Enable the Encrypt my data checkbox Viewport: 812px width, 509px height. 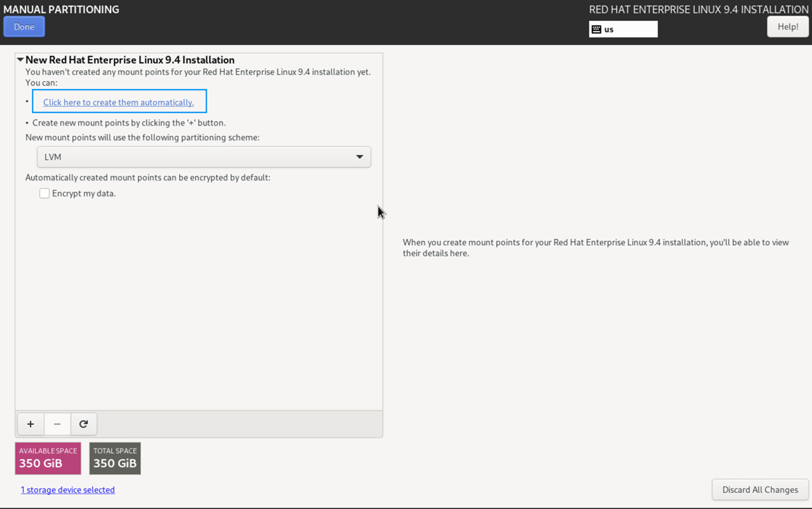pyautogui.click(x=44, y=193)
